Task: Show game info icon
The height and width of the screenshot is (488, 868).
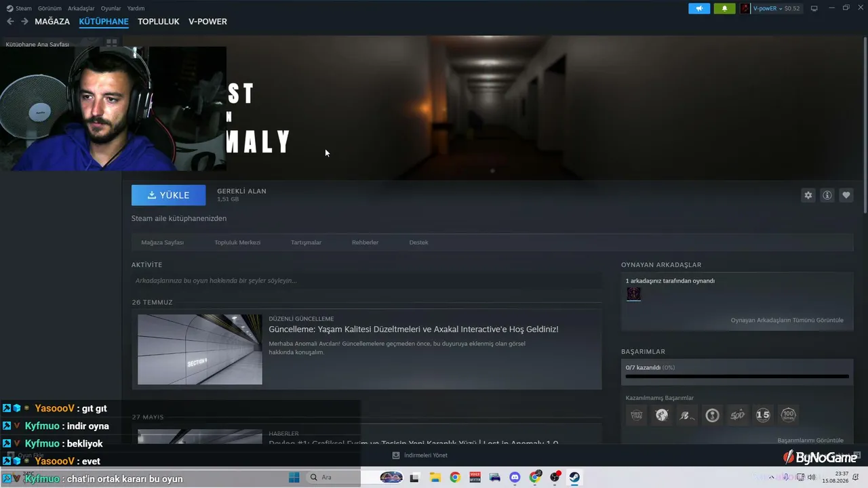Action: (x=827, y=195)
